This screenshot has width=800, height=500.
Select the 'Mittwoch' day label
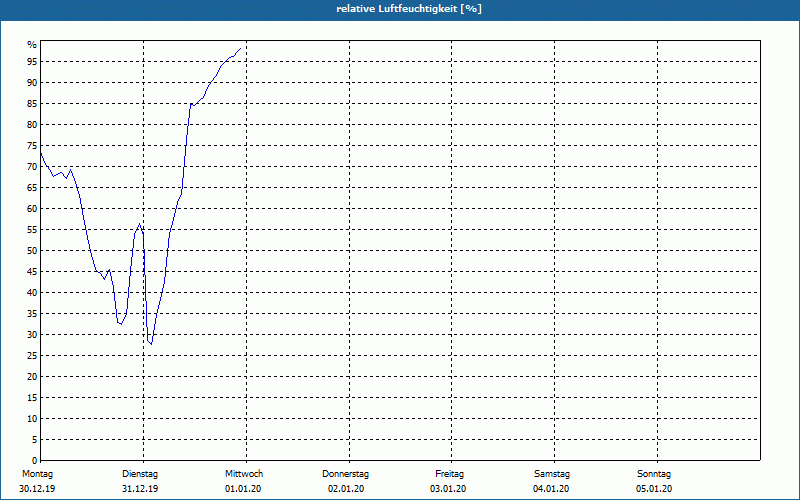tap(244, 474)
